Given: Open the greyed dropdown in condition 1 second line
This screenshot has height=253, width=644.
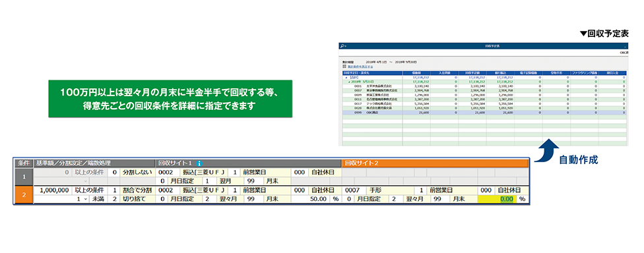Looking at the screenshot, I should (85, 181).
